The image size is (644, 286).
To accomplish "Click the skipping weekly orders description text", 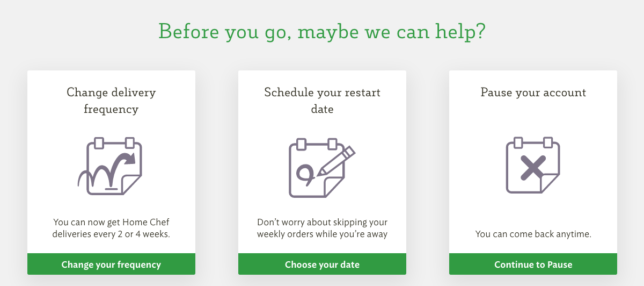I will click(322, 228).
